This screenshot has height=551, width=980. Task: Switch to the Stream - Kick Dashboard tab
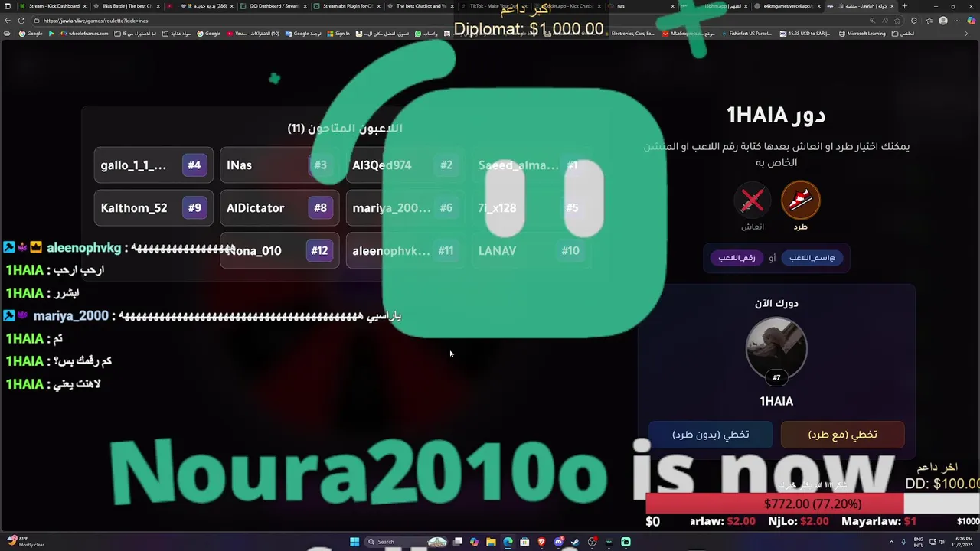click(54, 6)
